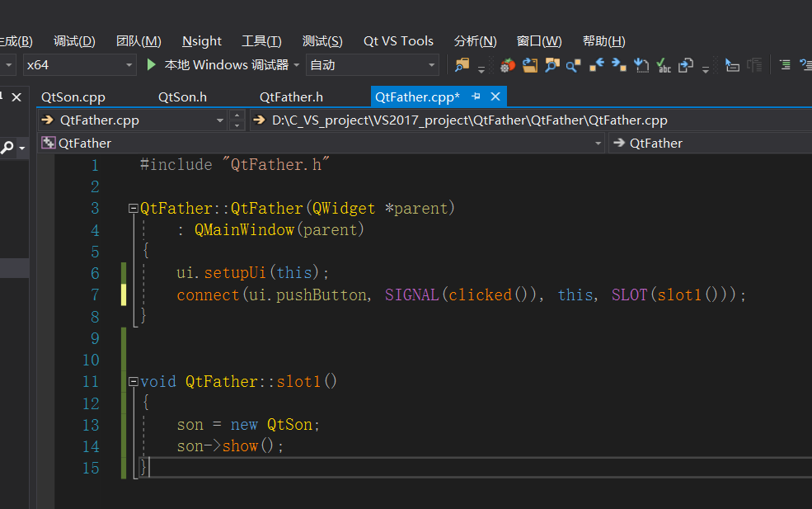Click the class icon beside QtFather navigation bar
The image size is (812, 509).
(x=47, y=142)
